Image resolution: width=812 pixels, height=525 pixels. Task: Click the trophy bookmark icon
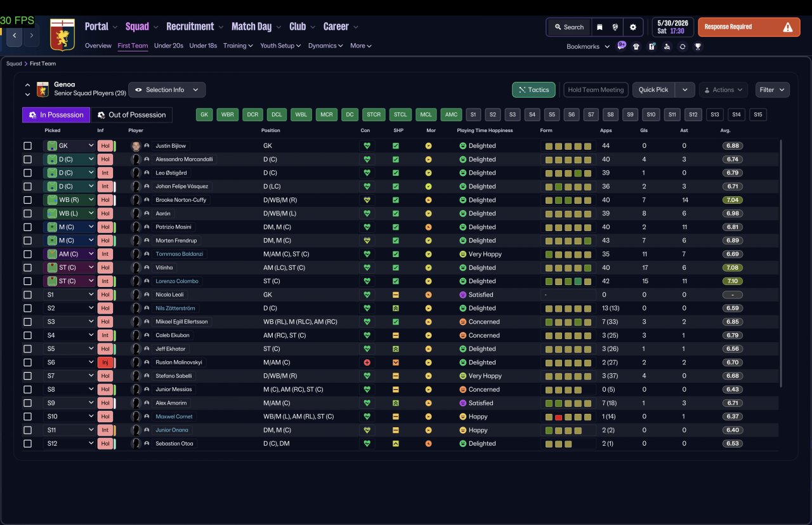point(698,46)
